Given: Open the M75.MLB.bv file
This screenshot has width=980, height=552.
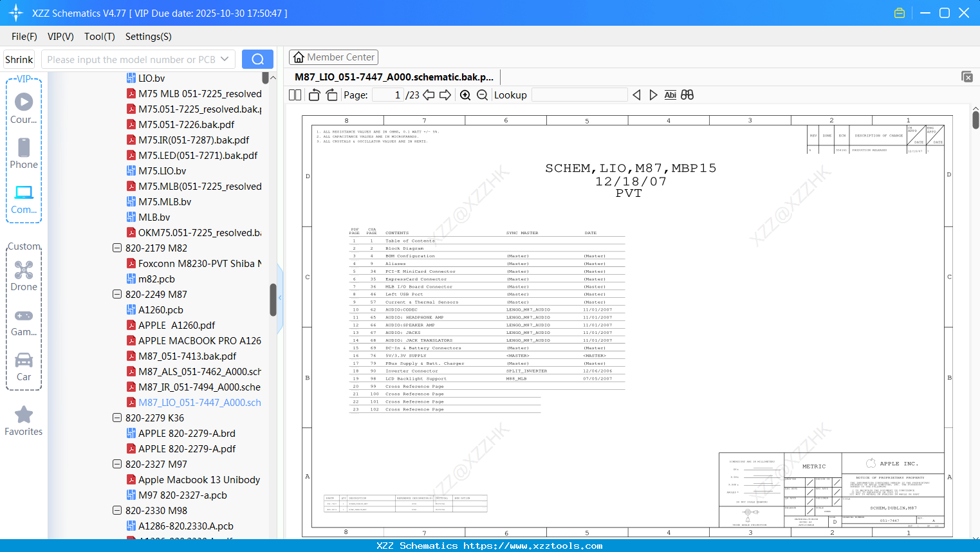Looking at the screenshot, I should 165,202.
